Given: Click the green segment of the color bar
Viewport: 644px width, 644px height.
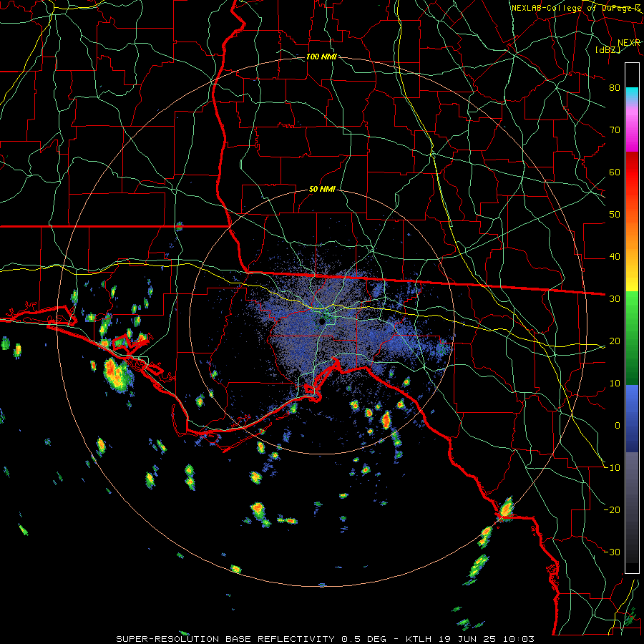Looking at the screenshot, I should (632, 338).
